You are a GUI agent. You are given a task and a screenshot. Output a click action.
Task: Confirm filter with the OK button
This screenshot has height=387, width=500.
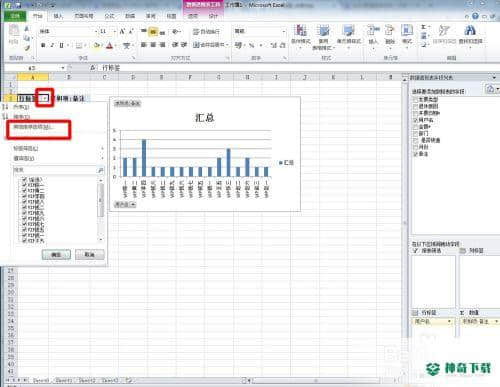tap(56, 255)
